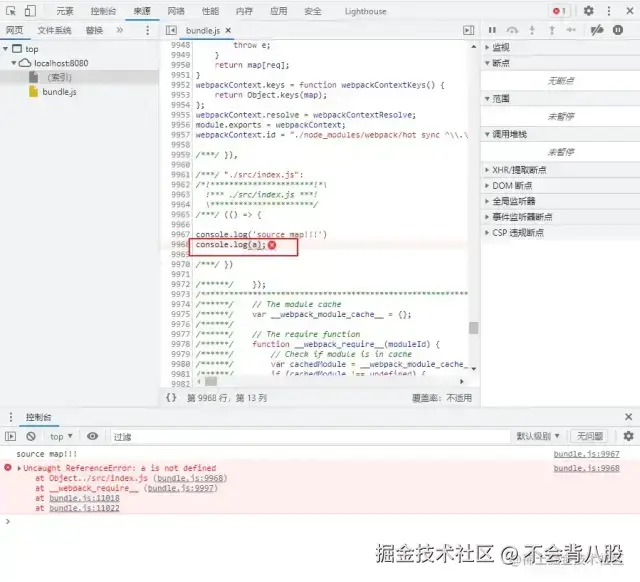Toggle the debugger sidebar icon
Viewport: 640px width, 582px height.
coord(469,30)
